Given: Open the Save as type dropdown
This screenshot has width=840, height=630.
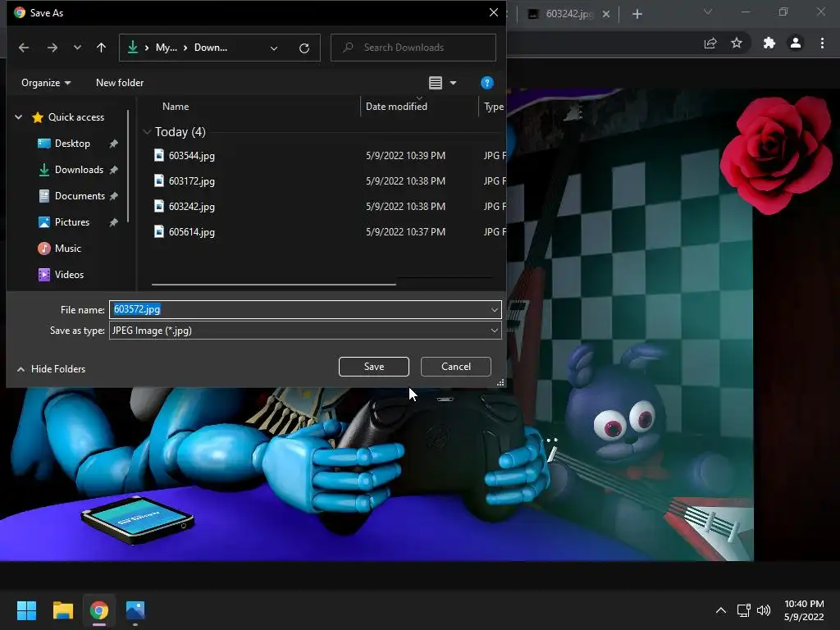Looking at the screenshot, I should pyautogui.click(x=305, y=331).
